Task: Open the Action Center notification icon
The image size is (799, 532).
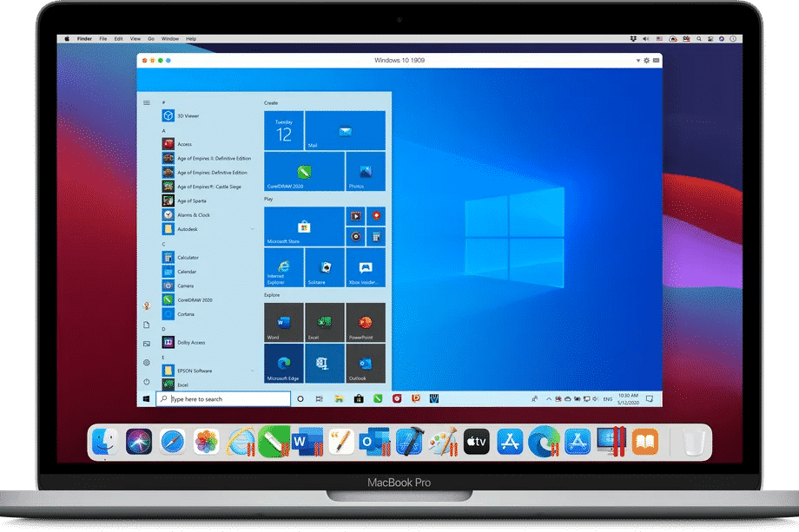Action: (x=650, y=399)
